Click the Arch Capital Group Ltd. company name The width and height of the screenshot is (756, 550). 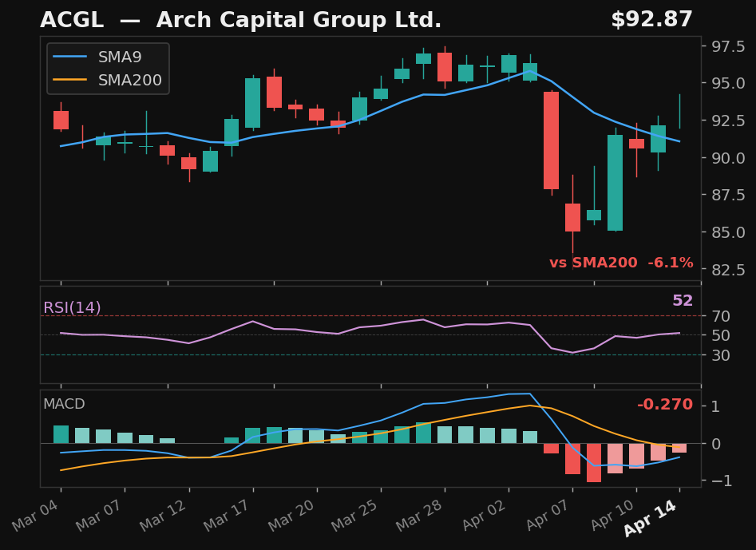pyautogui.click(x=299, y=20)
